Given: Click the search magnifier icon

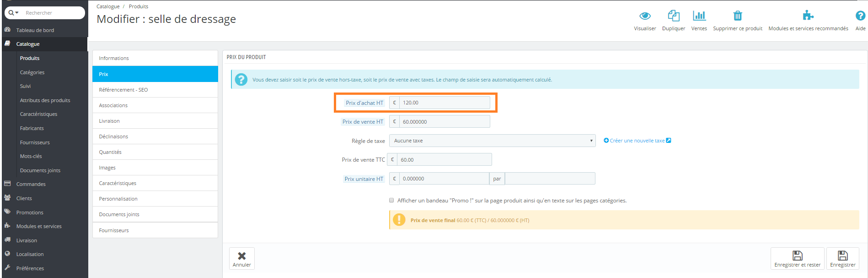Looking at the screenshot, I should (x=11, y=13).
